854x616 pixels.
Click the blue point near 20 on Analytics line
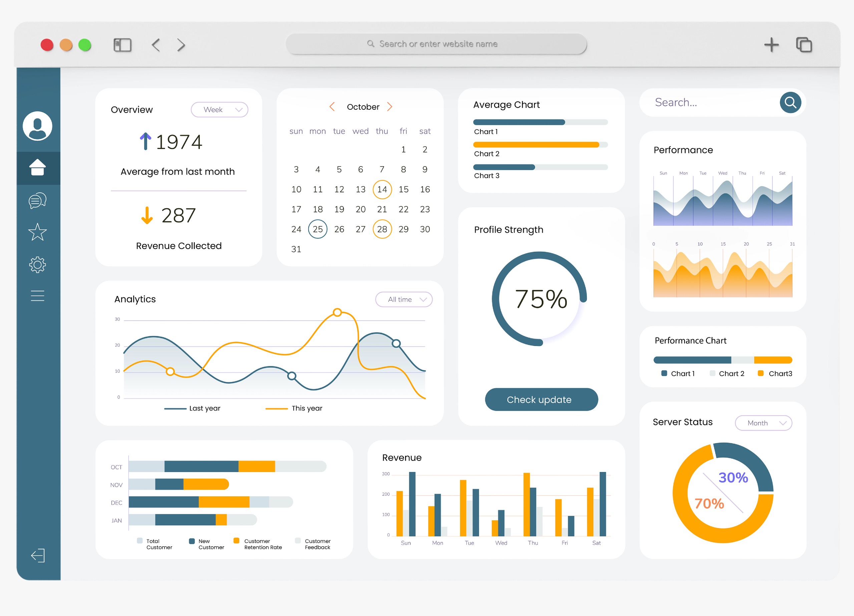pyautogui.click(x=396, y=343)
